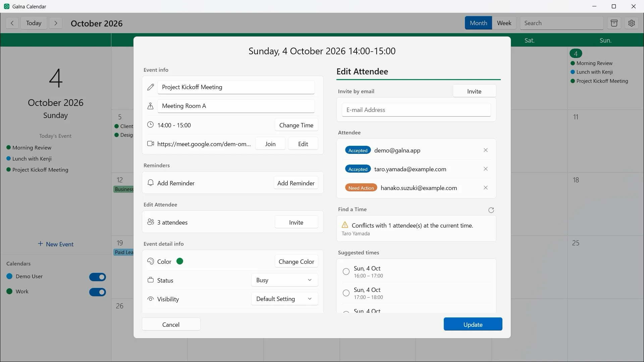Viewport: 644px width, 362px height.
Task: Switch to Week view
Action: (504, 23)
